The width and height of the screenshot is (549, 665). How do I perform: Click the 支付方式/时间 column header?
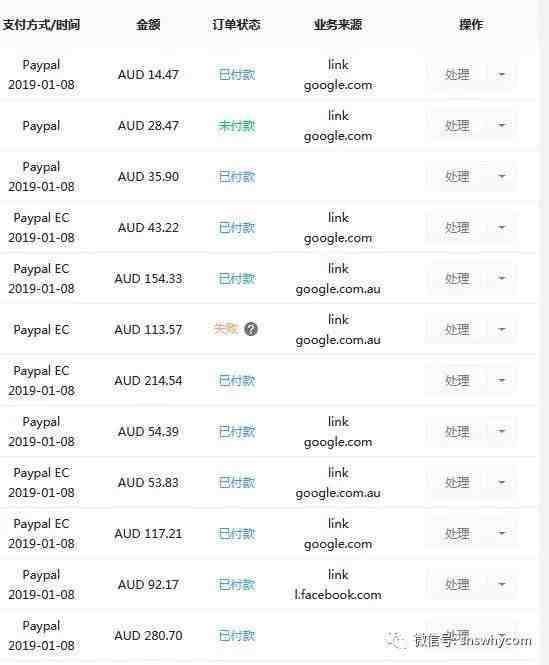pos(41,25)
